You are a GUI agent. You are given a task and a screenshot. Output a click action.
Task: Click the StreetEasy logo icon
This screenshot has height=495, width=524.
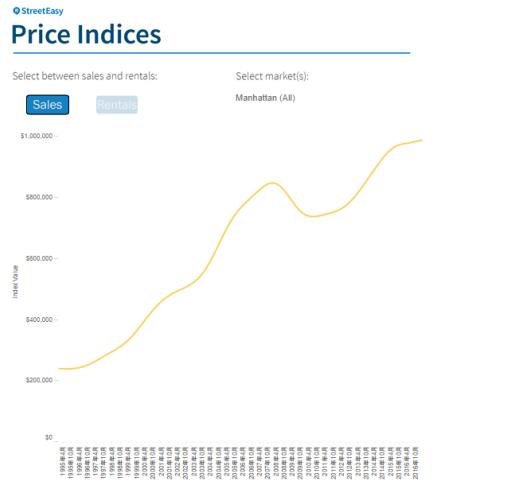click(16, 11)
